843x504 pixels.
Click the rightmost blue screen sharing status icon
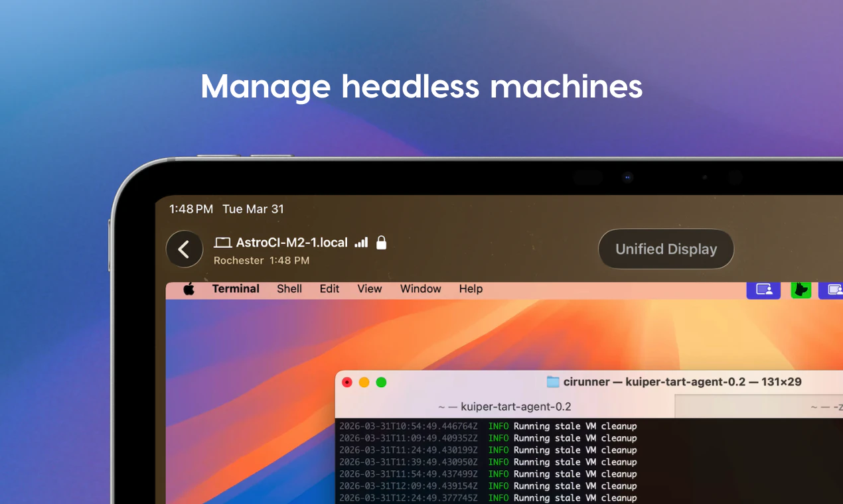pyautogui.click(x=835, y=290)
